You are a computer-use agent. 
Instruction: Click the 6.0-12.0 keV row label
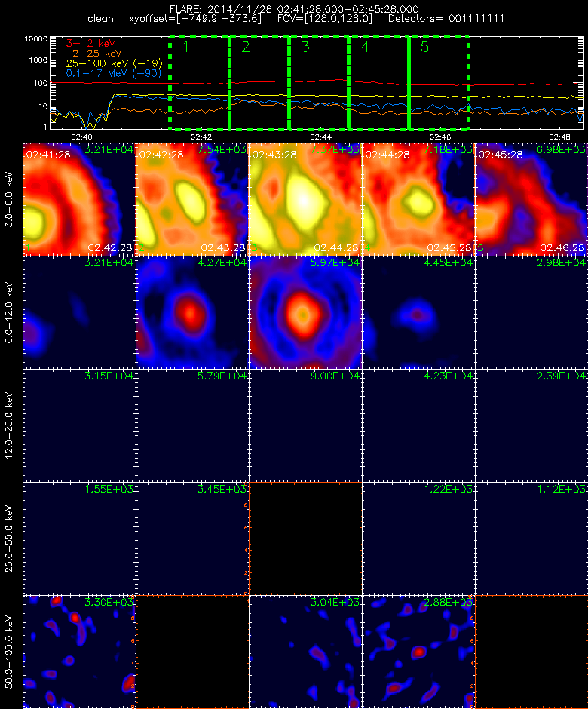10,312
